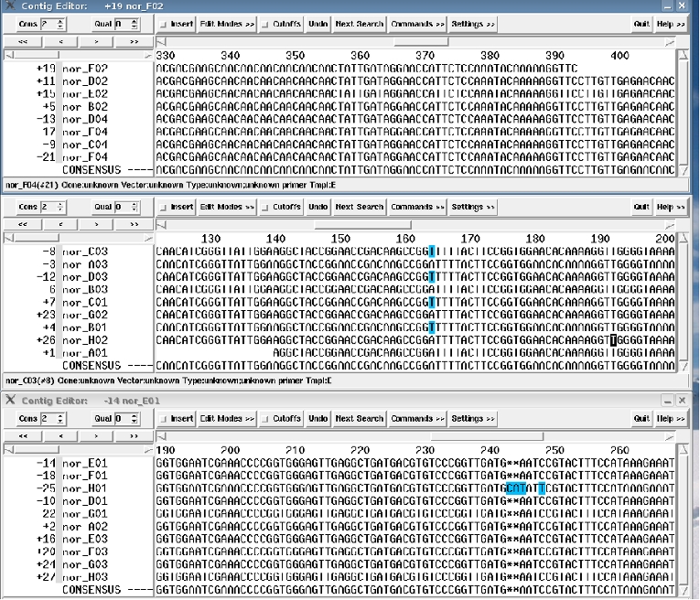Jump to far left with << in nor_F02 editor

tap(22, 42)
